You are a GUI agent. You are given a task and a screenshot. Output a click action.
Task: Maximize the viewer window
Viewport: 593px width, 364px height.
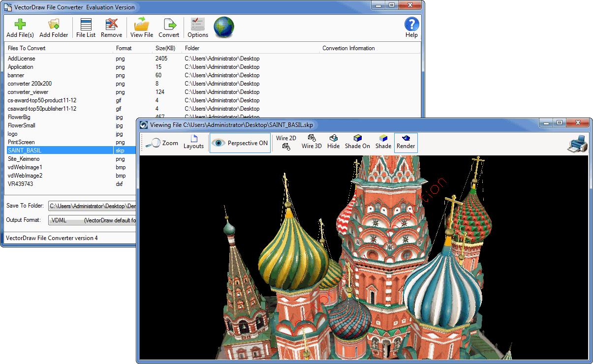coord(560,122)
